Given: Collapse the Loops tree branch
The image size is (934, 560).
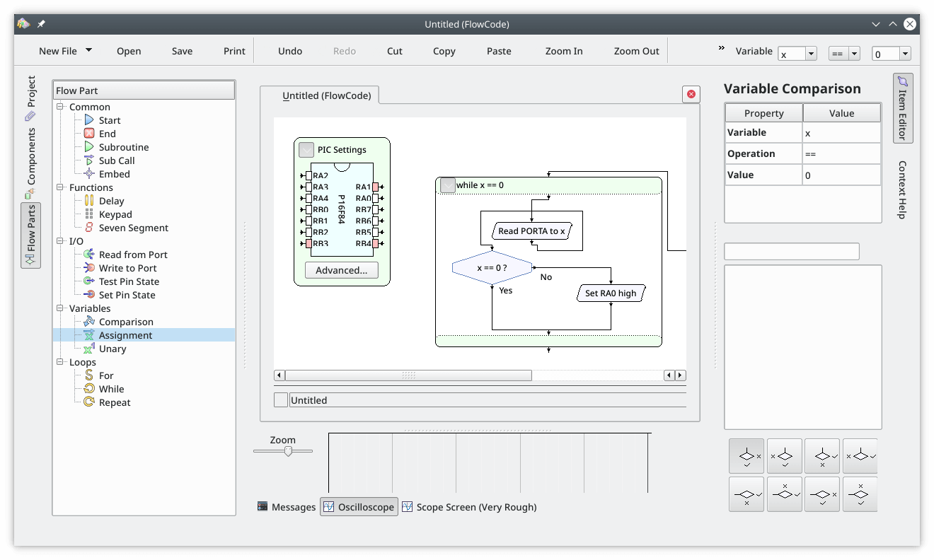Looking at the screenshot, I should (x=60, y=362).
